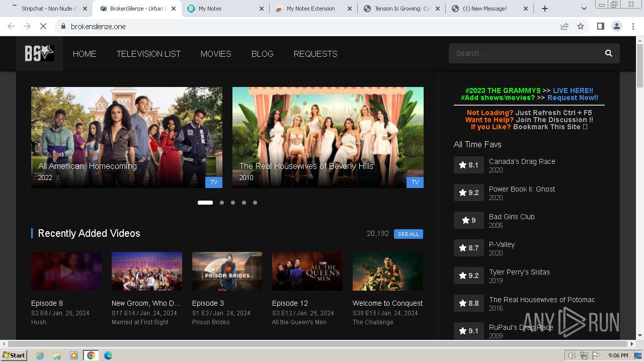Open File Explorer from the taskbar
Image resolution: width=644 pixels, height=362 pixels.
[57, 355]
